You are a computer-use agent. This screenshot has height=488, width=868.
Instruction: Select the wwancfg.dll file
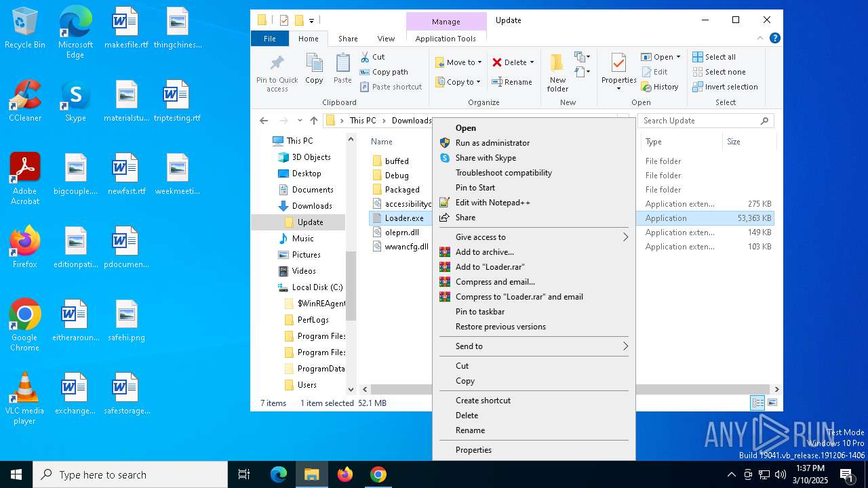(x=406, y=247)
